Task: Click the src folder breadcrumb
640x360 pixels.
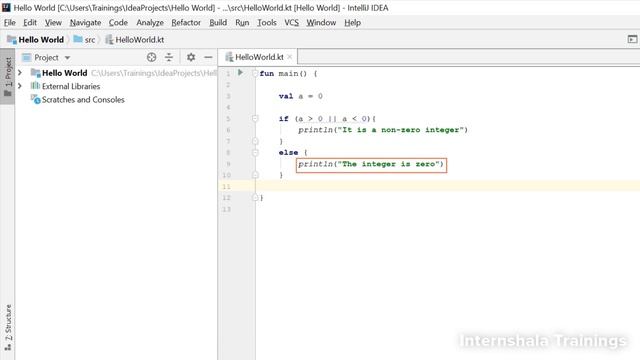Action: 84,40
